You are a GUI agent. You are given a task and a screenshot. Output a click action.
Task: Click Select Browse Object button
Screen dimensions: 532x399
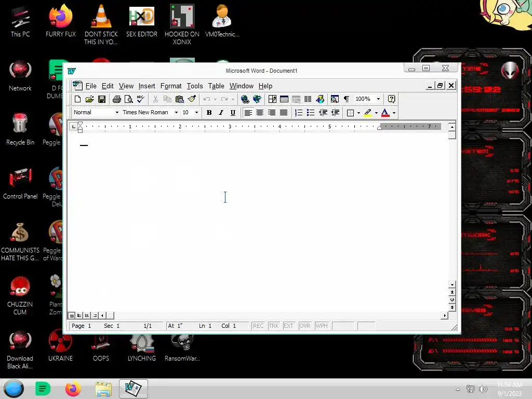452,300
